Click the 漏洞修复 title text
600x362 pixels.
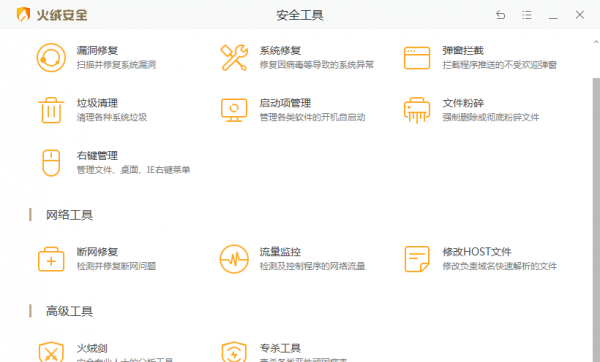pyautogui.click(x=97, y=51)
